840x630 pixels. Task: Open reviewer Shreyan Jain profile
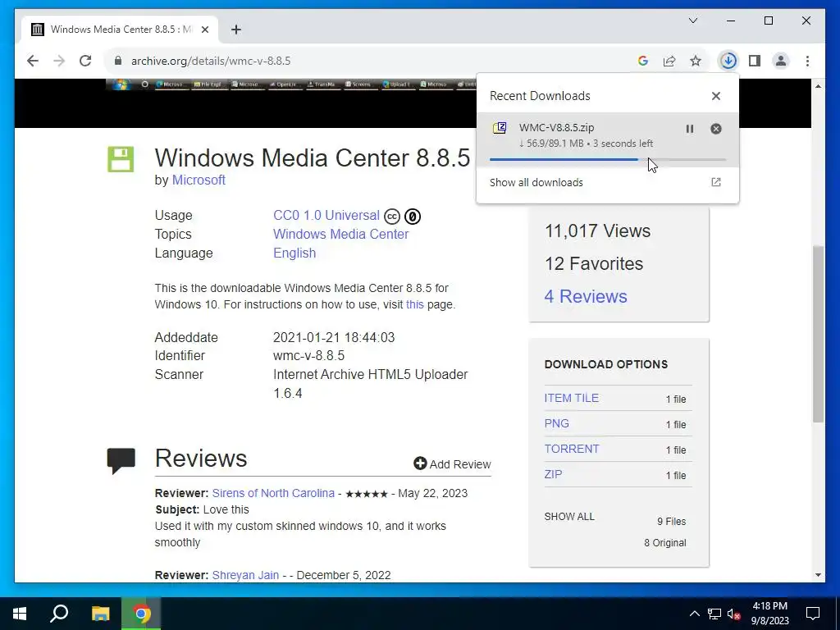pyautogui.click(x=245, y=575)
